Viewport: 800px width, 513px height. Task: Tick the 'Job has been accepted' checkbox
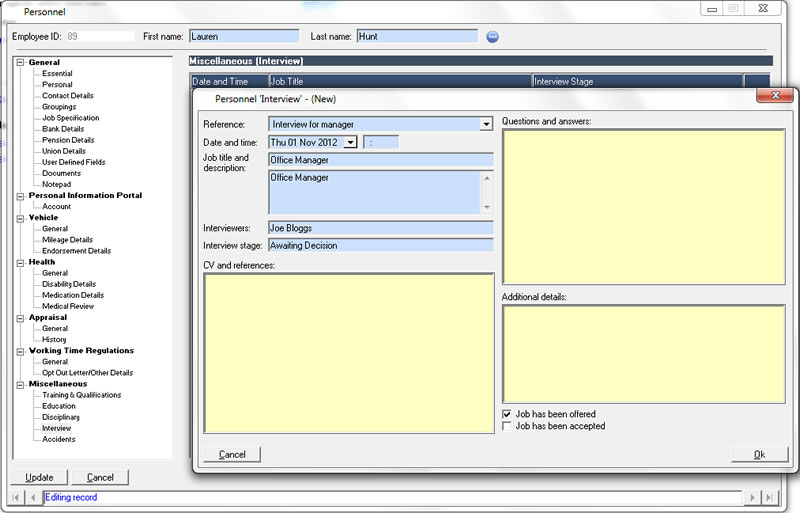coord(507,426)
